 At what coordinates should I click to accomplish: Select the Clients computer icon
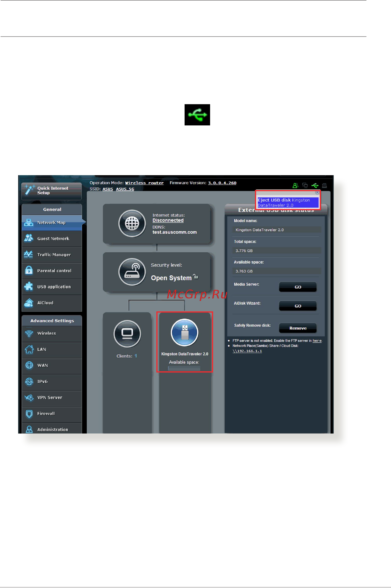(127, 333)
